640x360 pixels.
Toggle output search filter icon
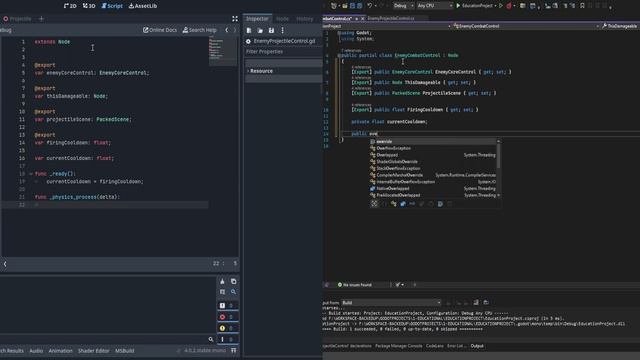[x=233, y=292]
